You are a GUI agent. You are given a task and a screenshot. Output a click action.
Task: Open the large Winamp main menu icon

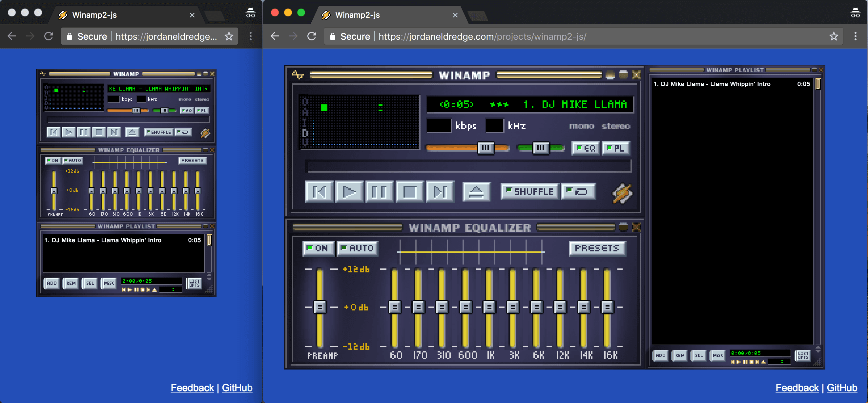298,75
